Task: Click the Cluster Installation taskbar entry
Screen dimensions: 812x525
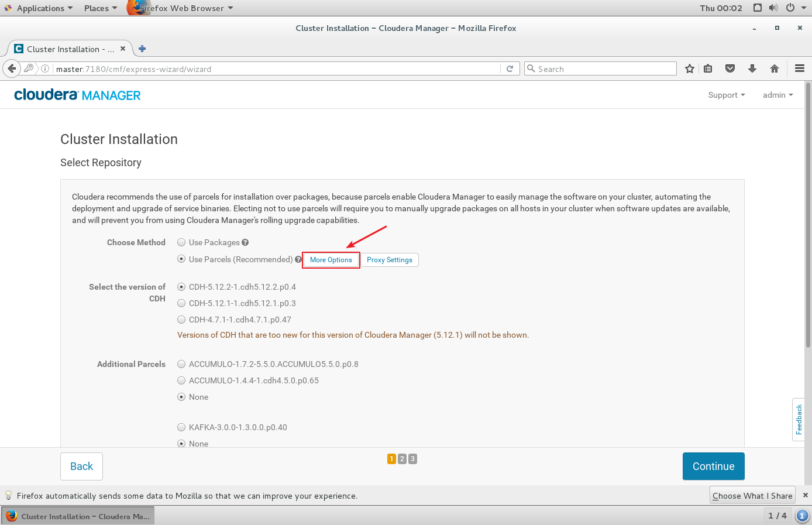Action: pyautogui.click(x=78, y=516)
